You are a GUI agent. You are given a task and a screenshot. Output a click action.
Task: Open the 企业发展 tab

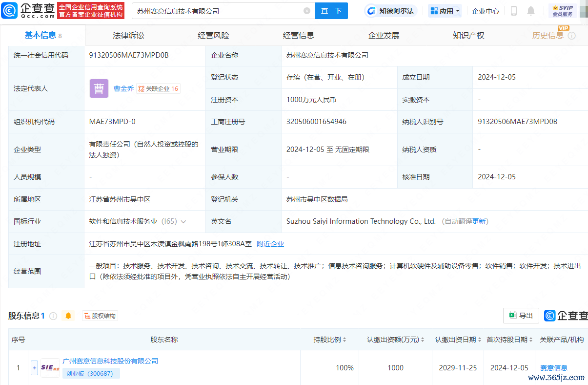click(384, 36)
